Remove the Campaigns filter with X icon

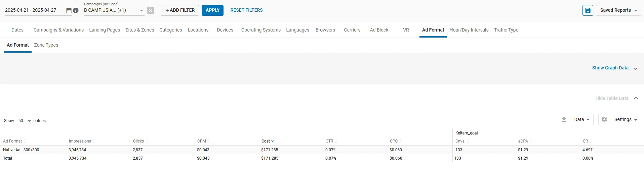pyautogui.click(x=151, y=10)
